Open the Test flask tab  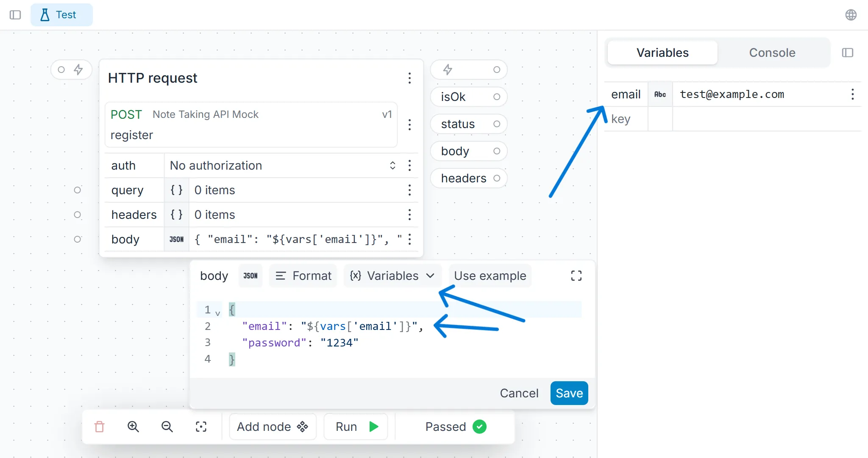click(x=61, y=15)
